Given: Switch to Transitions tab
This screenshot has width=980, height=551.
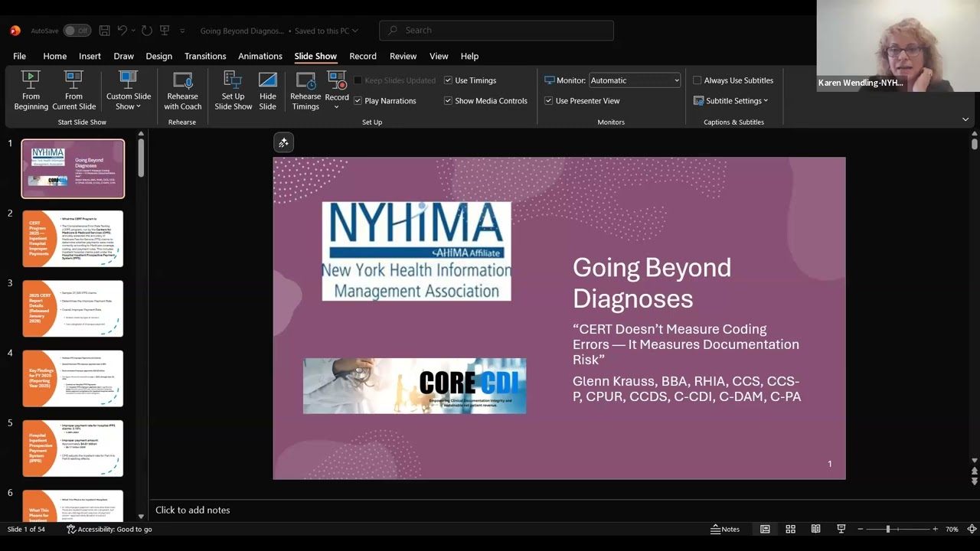Looking at the screenshot, I should 205,56.
